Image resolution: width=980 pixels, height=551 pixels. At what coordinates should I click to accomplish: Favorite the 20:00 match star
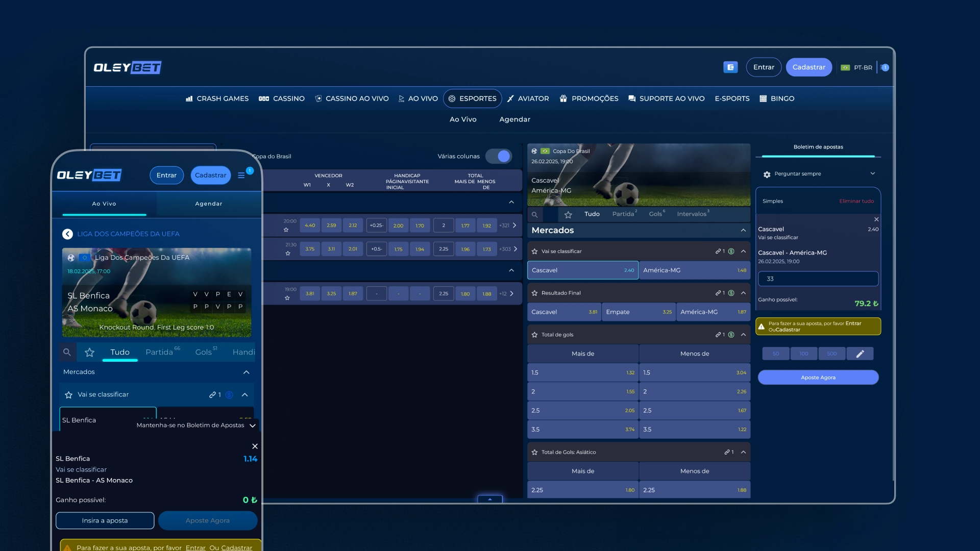(x=286, y=230)
